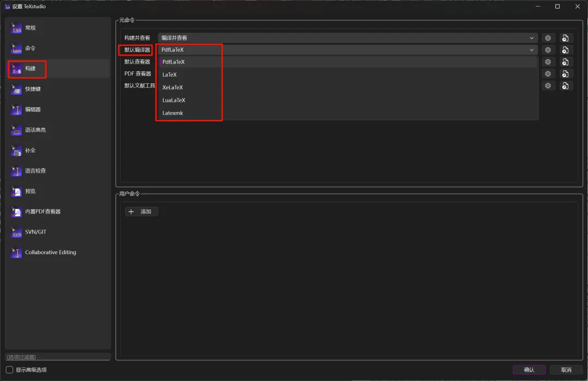Viewport: 588px width, 381px height.
Task: Click the reset icon for 默认文献工具 row
Action: [x=566, y=86]
